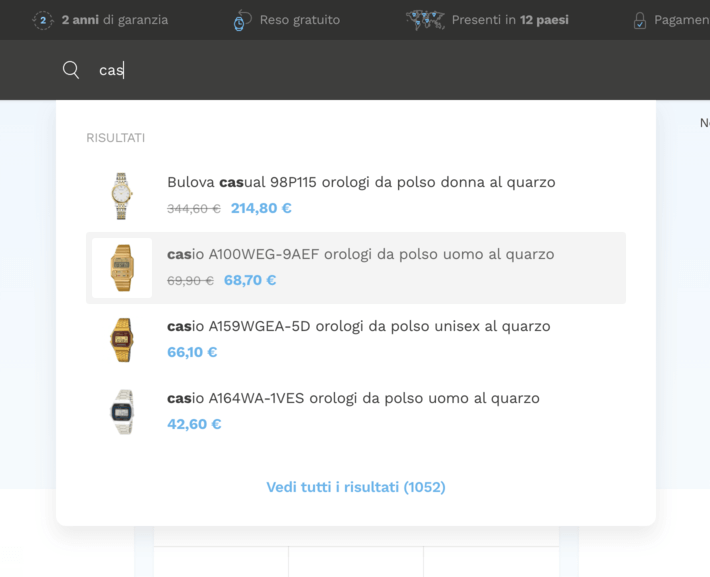Viewport: 710px width, 577px height.
Task: Click the 214,80 € discounted price
Action: click(x=261, y=208)
